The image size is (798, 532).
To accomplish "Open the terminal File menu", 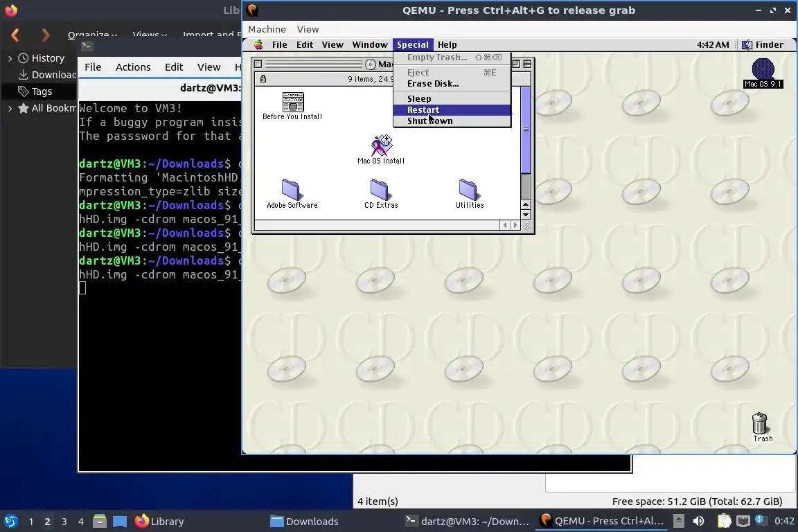I will tap(93, 67).
